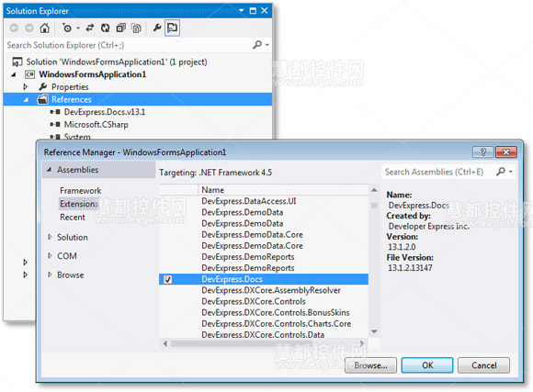The height and width of the screenshot is (392, 533).
Task: Expand the Properties node in Solution Explorer
Action: [26, 87]
